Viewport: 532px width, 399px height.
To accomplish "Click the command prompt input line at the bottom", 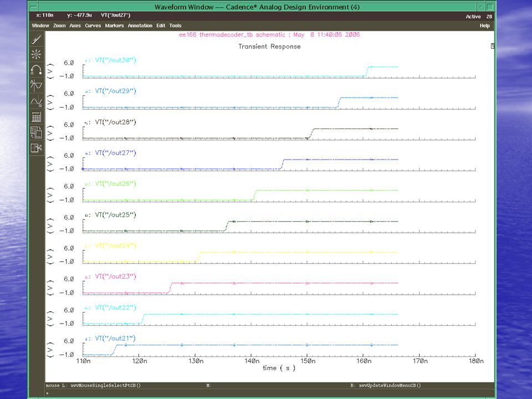I will coord(270,393).
